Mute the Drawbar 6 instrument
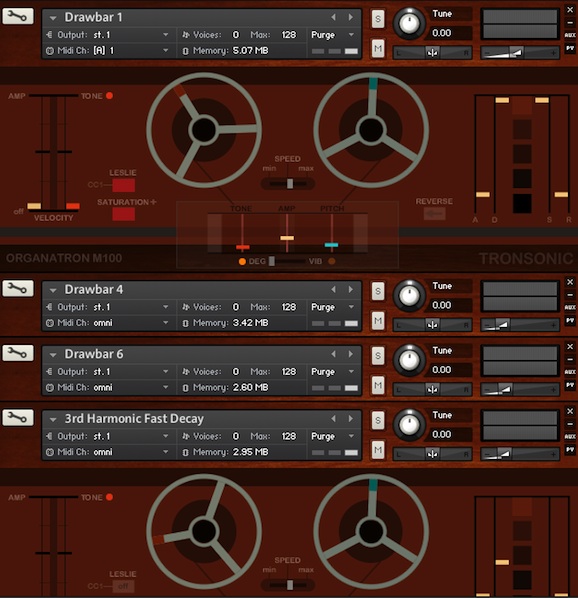578x598 pixels. (x=378, y=385)
